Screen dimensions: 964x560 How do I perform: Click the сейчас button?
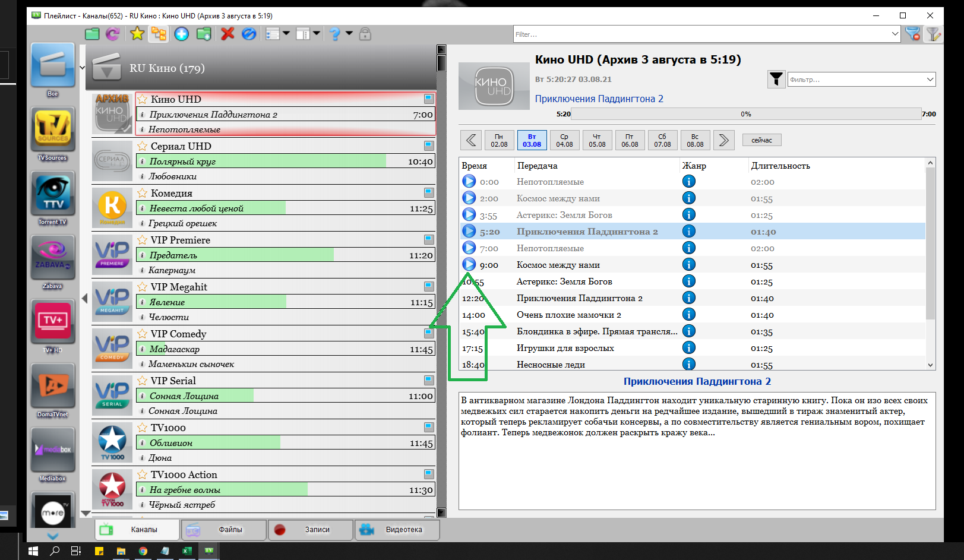[761, 140]
